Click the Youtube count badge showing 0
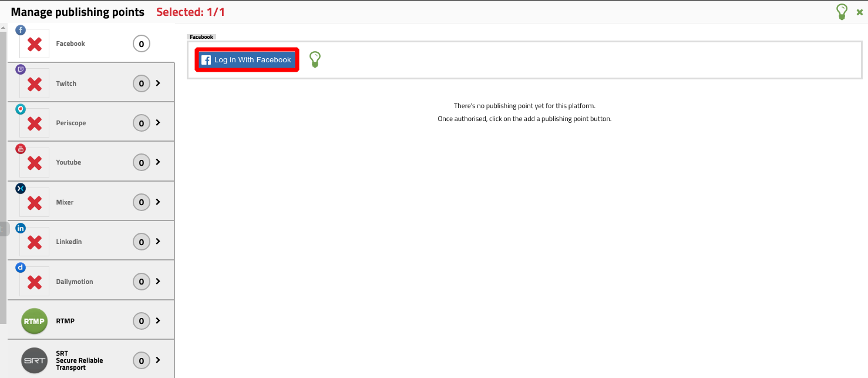Viewport: 868px width, 378px height. [x=142, y=162]
